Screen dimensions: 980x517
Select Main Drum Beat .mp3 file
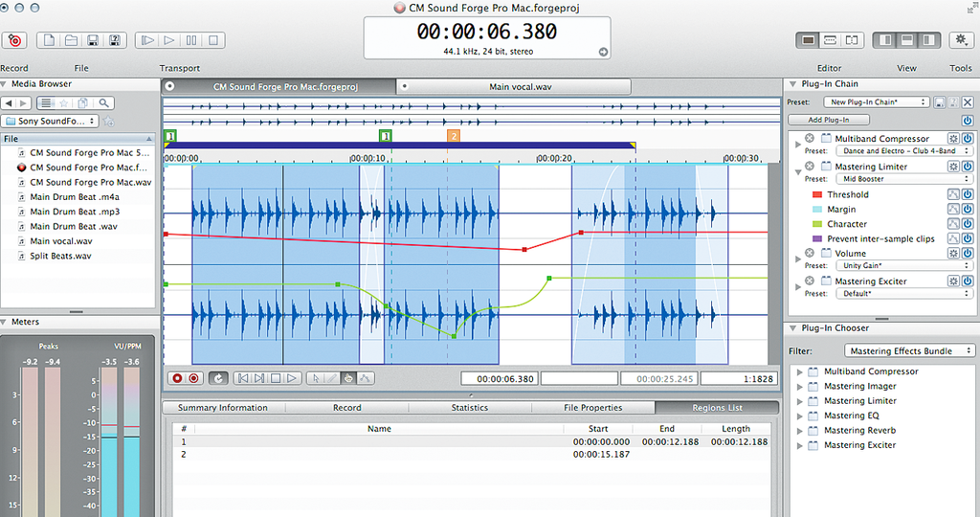(x=75, y=212)
